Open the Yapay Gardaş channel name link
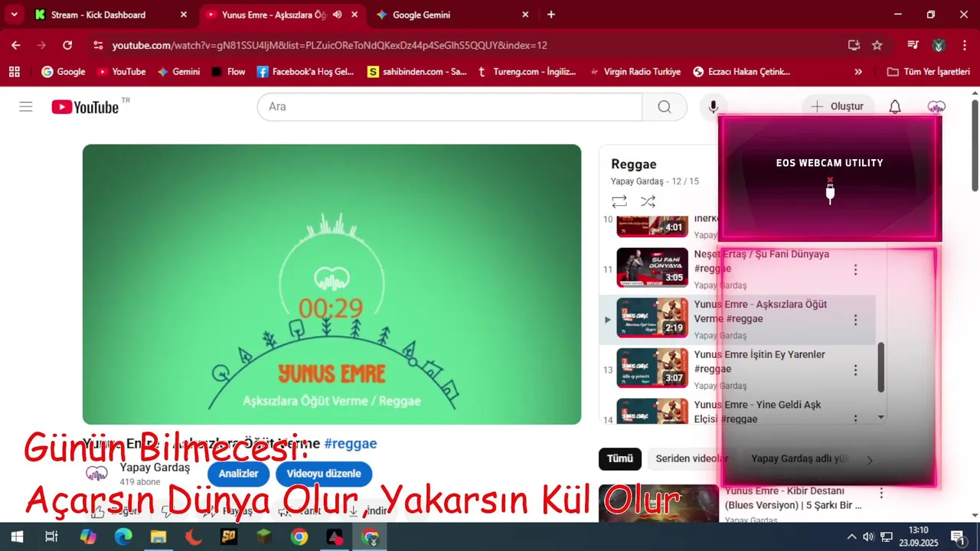Screen dimensions: 980x551 click(x=155, y=467)
